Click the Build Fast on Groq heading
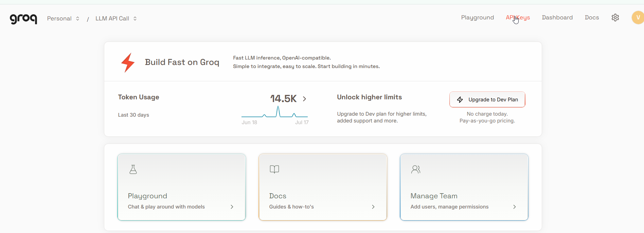The width and height of the screenshot is (644, 233). pyautogui.click(x=182, y=63)
